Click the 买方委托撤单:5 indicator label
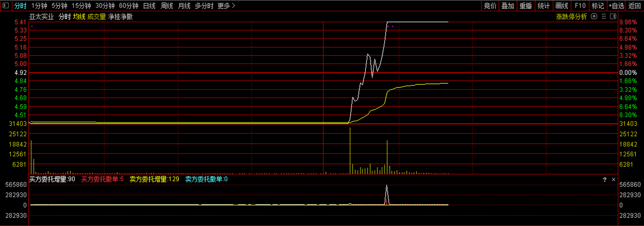 pos(102,179)
